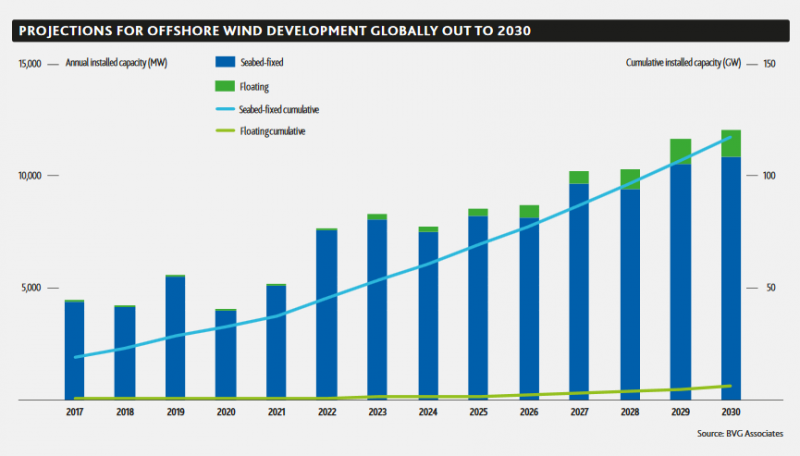
Task: Click the 2020 x-axis year label
Action: (x=226, y=412)
